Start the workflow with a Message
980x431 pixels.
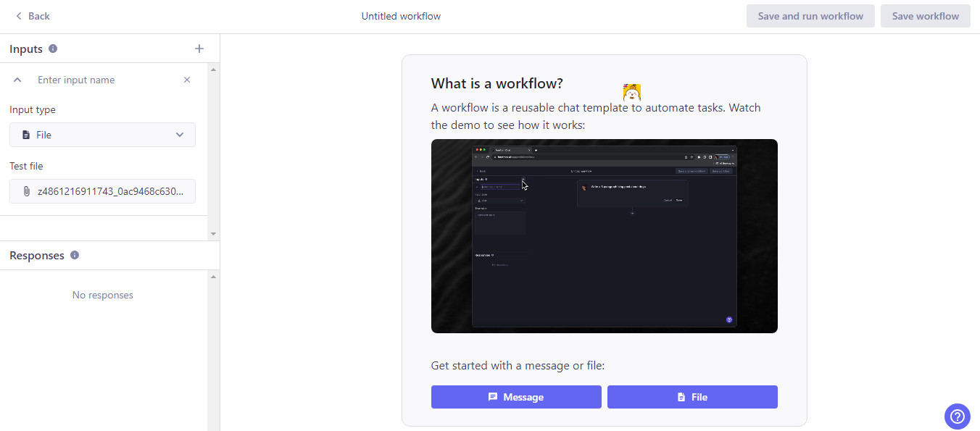coord(516,397)
